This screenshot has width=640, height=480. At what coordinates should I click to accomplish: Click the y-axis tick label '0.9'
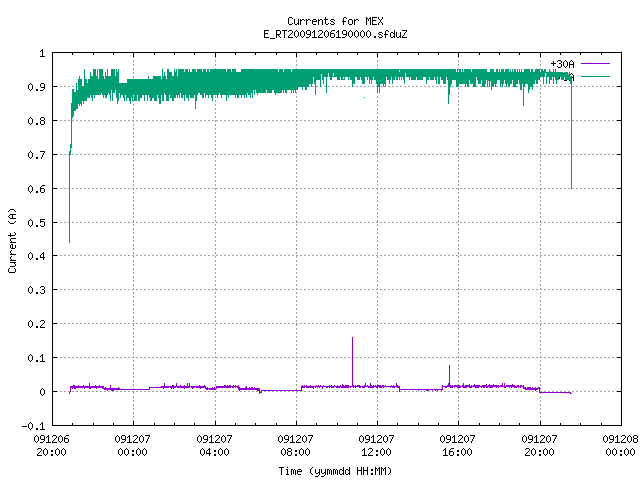36,87
